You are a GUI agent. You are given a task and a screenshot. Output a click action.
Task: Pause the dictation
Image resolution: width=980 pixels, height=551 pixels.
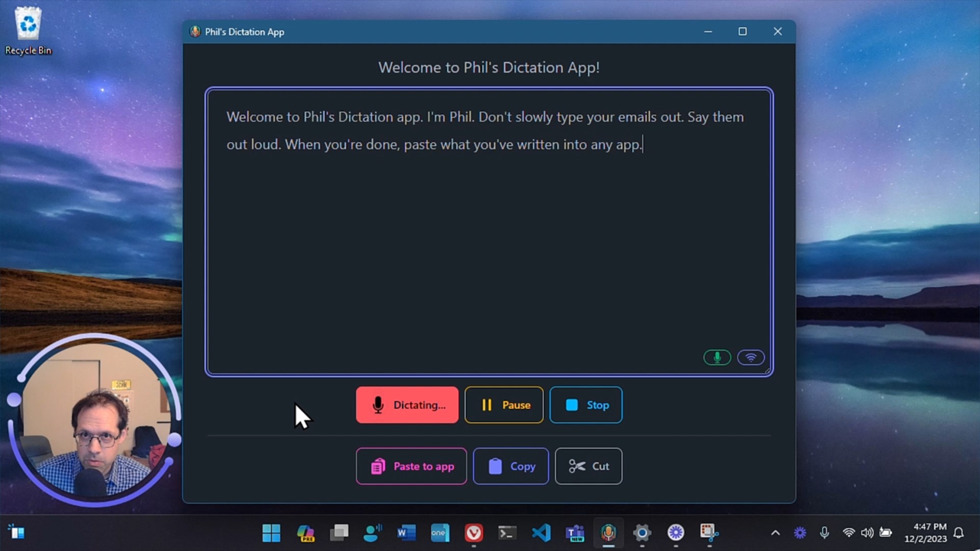pyautogui.click(x=504, y=405)
